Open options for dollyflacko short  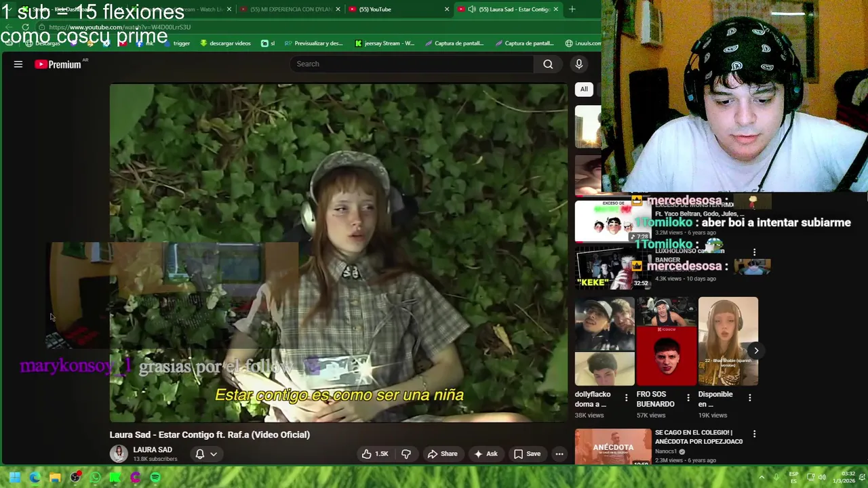626,398
